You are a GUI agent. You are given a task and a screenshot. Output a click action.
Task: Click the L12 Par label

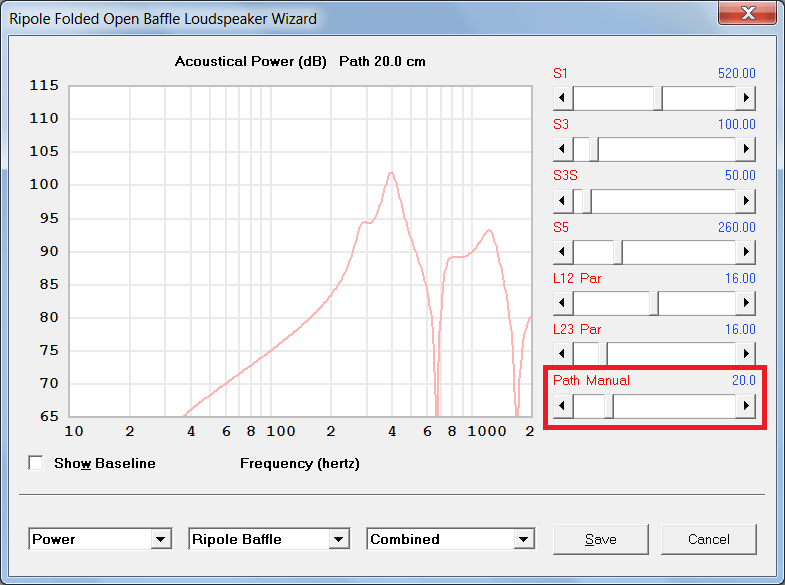coord(577,278)
